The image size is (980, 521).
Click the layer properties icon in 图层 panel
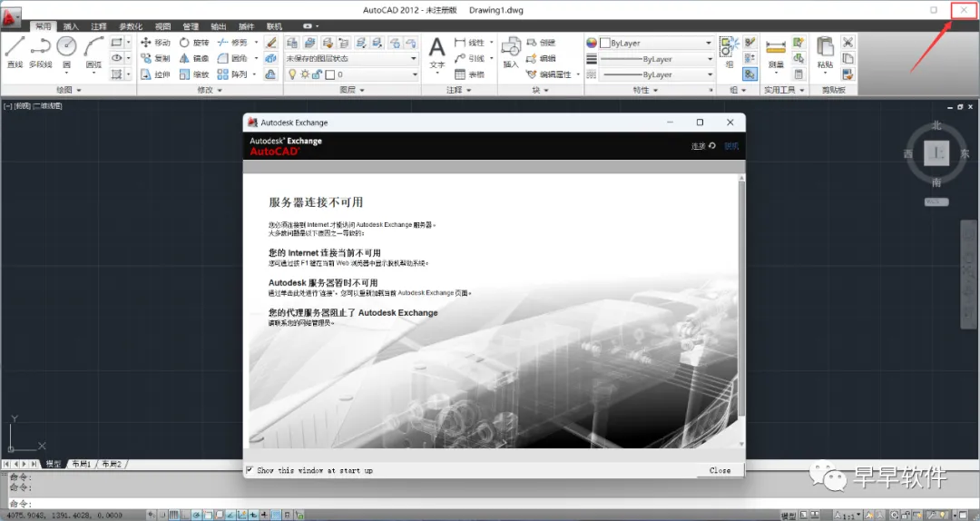click(x=292, y=43)
